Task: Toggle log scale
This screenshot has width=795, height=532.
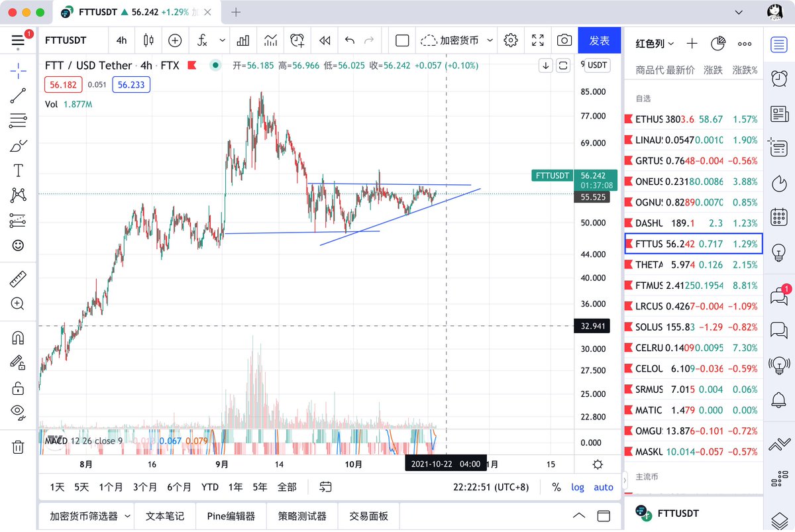Action: [578, 487]
